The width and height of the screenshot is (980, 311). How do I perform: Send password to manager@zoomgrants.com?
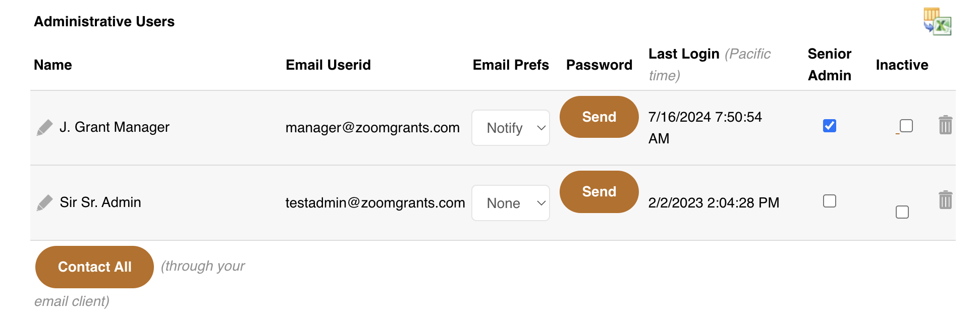tap(599, 117)
